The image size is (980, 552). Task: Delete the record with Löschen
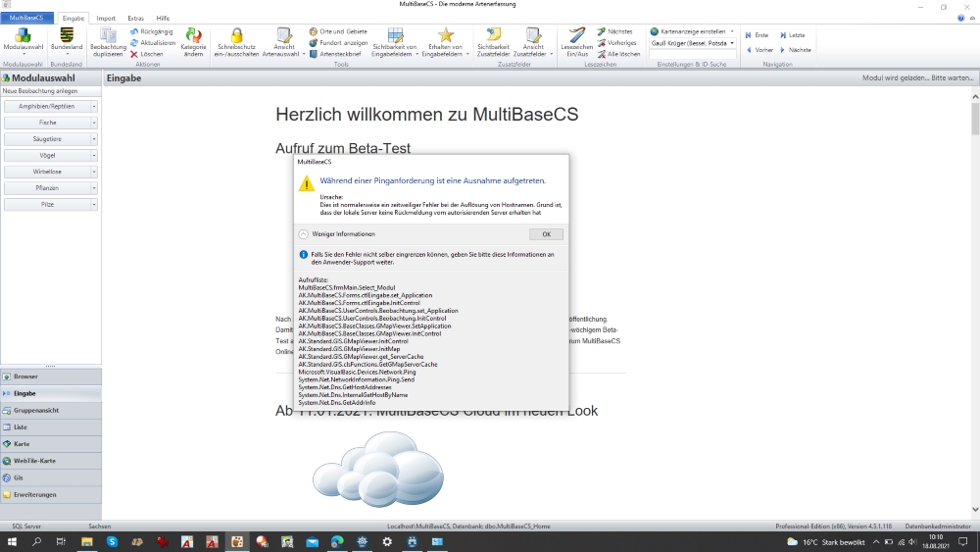[x=147, y=54]
